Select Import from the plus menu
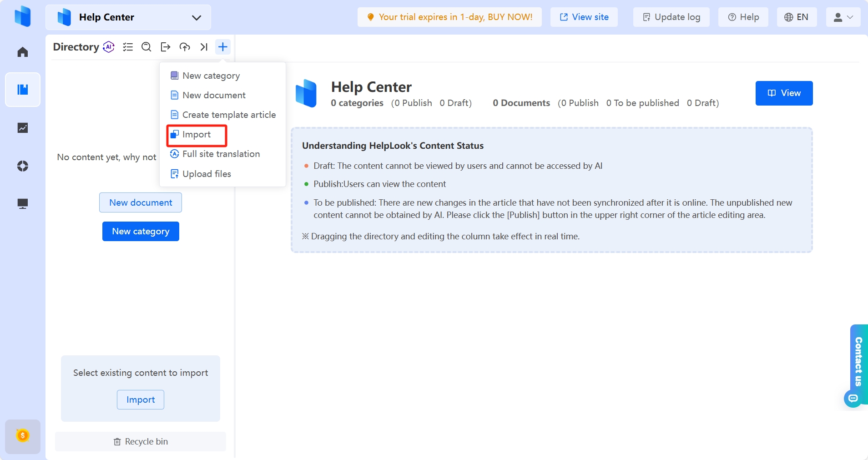Viewport: 868px width, 460px height. click(196, 135)
